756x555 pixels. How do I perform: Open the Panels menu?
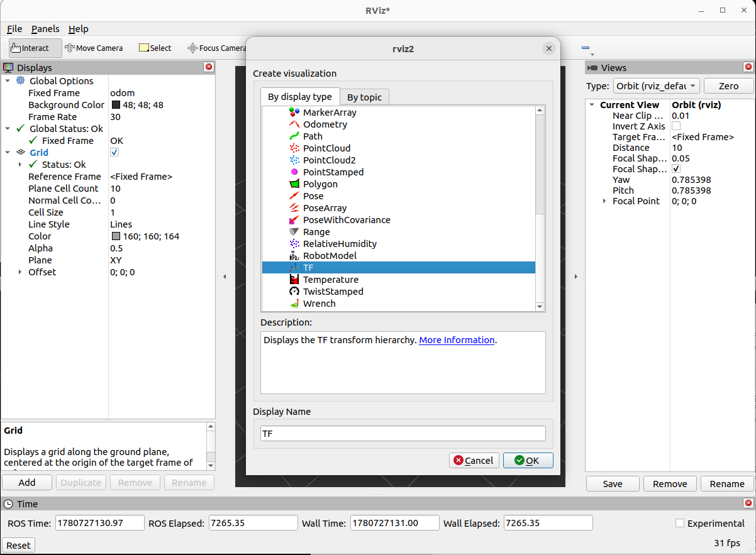click(45, 29)
